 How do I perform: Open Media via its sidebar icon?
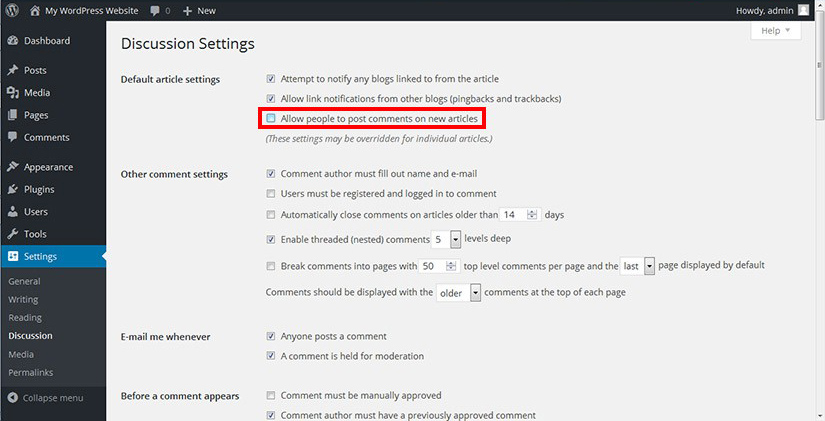coord(12,93)
